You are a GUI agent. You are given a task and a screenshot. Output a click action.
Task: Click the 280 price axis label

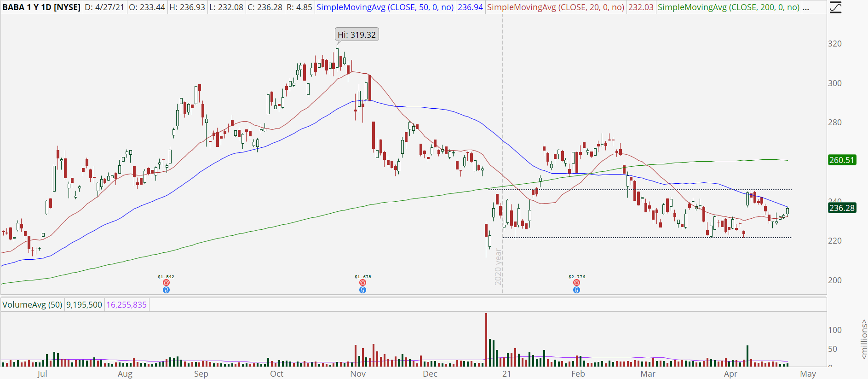pos(835,122)
